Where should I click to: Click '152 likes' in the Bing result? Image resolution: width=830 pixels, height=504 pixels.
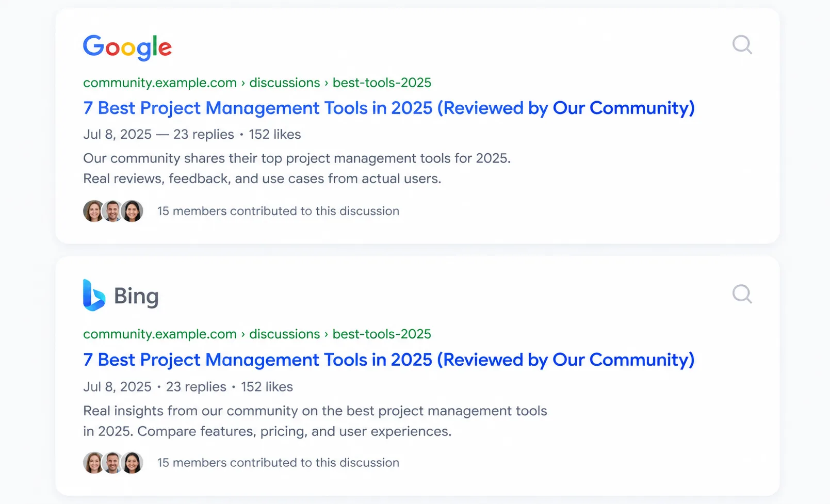click(267, 387)
